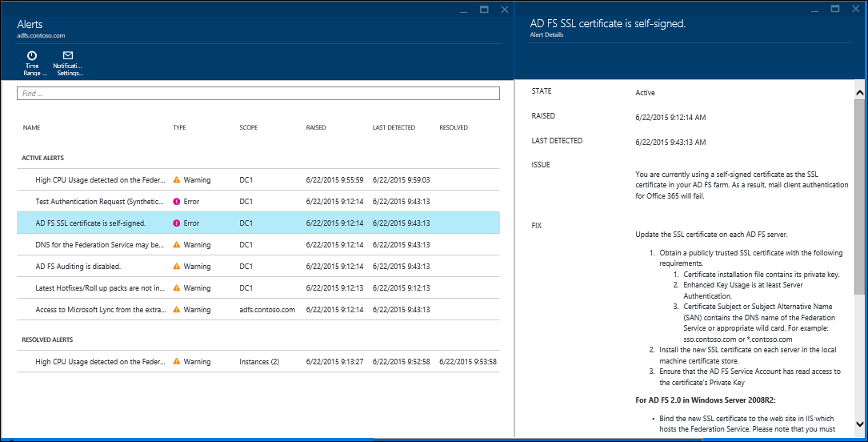The height and width of the screenshot is (442, 868).
Task: Open the Time Range clock icon
Action: pos(31,56)
